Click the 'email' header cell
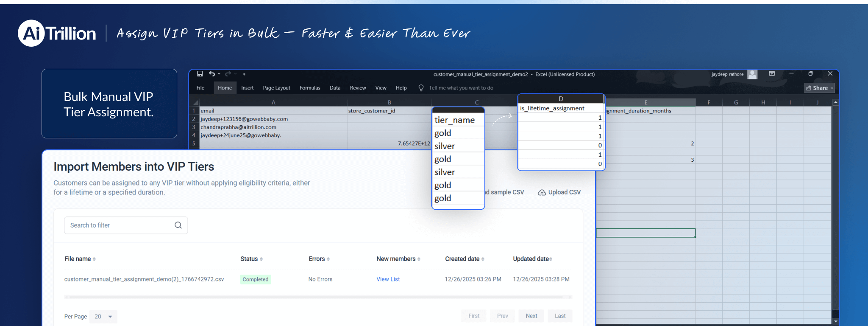The height and width of the screenshot is (326, 868). pyautogui.click(x=273, y=111)
